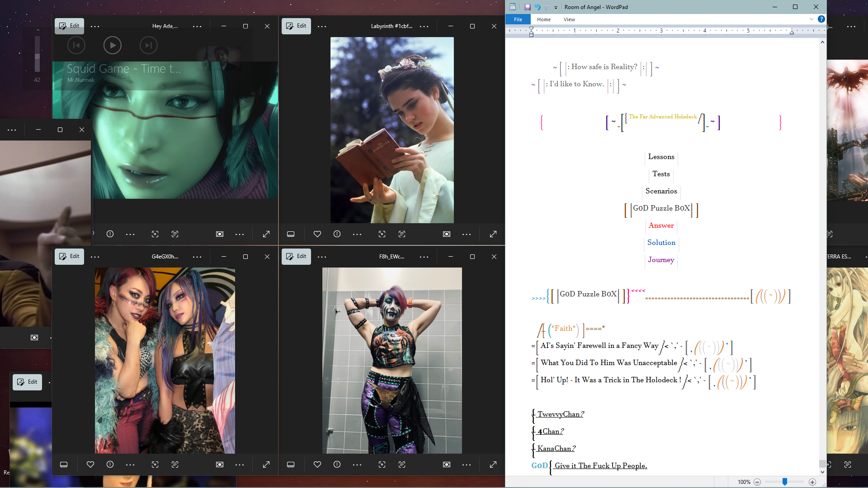Skip to next track in player

tap(148, 45)
